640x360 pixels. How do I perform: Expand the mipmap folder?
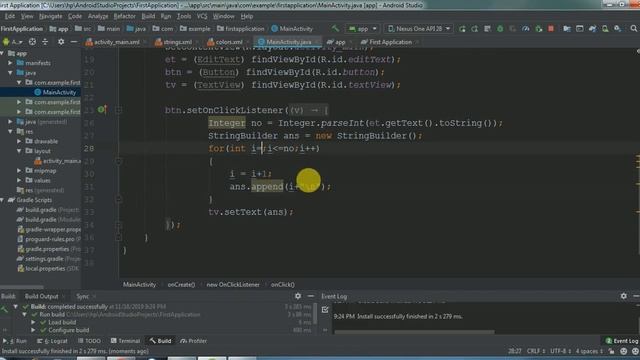[x=19, y=171]
